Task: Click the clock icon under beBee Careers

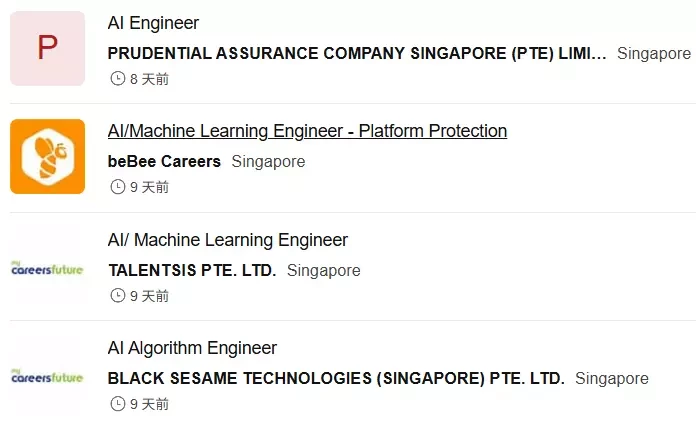Action: coord(118,187)
